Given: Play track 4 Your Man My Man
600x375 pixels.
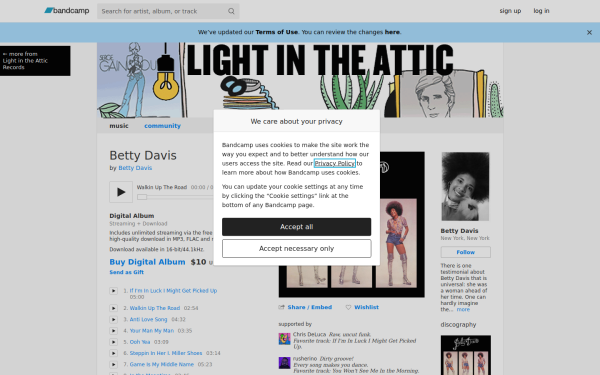Looking at the screenshot, I should click(x=114, y=331).
